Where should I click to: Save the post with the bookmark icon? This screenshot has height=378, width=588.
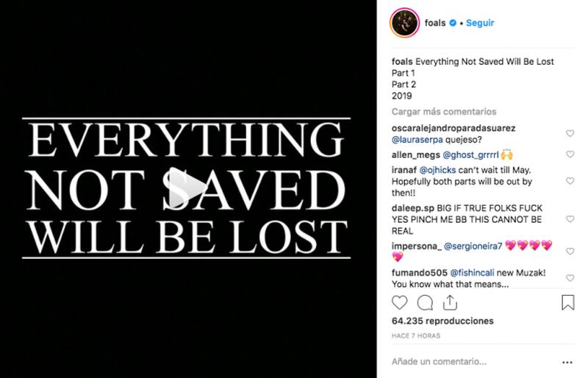pyautogui.click(x=567, y=302)
